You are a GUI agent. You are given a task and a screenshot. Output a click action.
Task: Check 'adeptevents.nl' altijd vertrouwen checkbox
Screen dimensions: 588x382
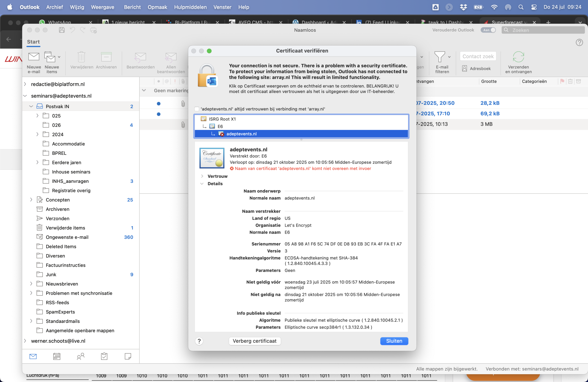click(x=197, y=109)
